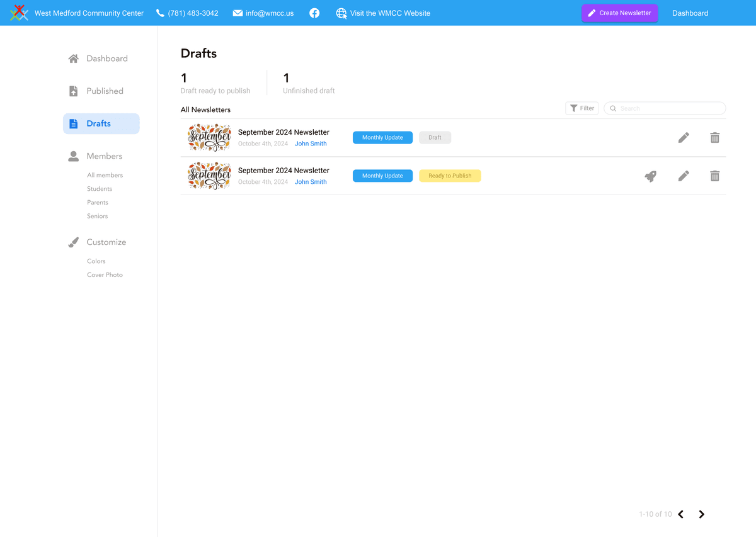
Task: Open the first September newsletter thumbnail
Action: 209,138
